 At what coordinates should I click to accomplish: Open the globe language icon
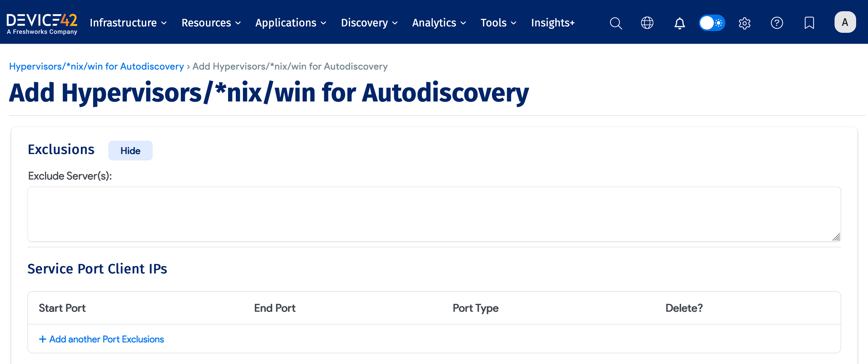coord(647,23)
